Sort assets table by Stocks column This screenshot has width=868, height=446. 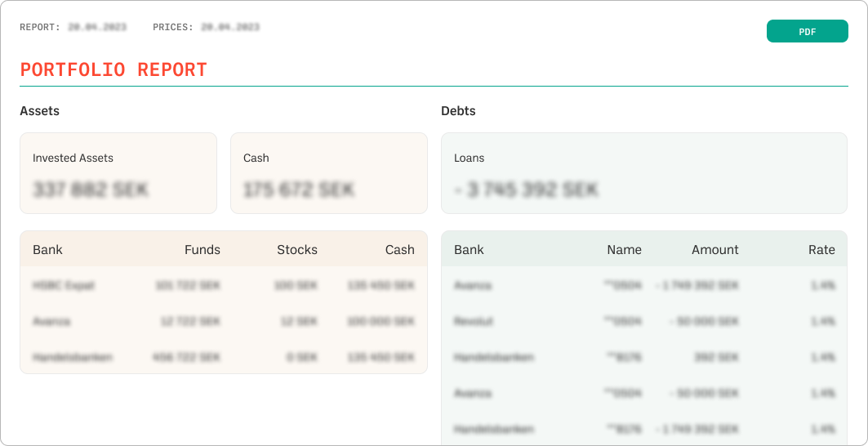click(x=296, y=250)
